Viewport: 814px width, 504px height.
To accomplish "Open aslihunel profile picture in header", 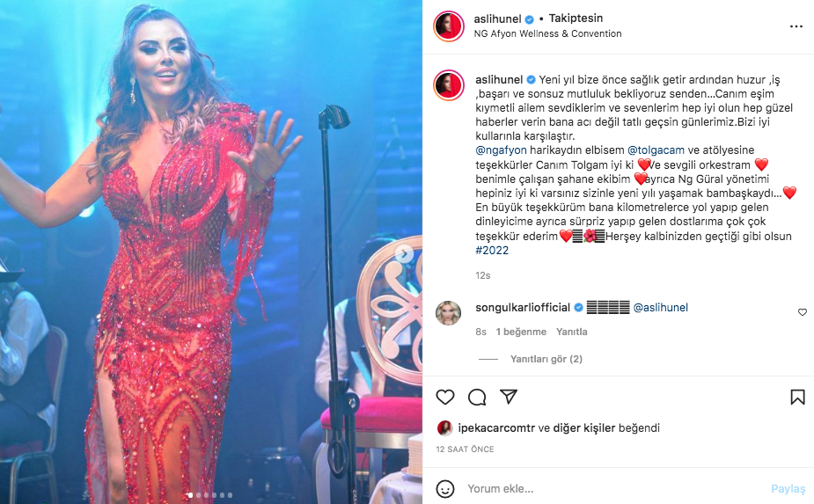I will pyautogui.click(x=449, y=26).
